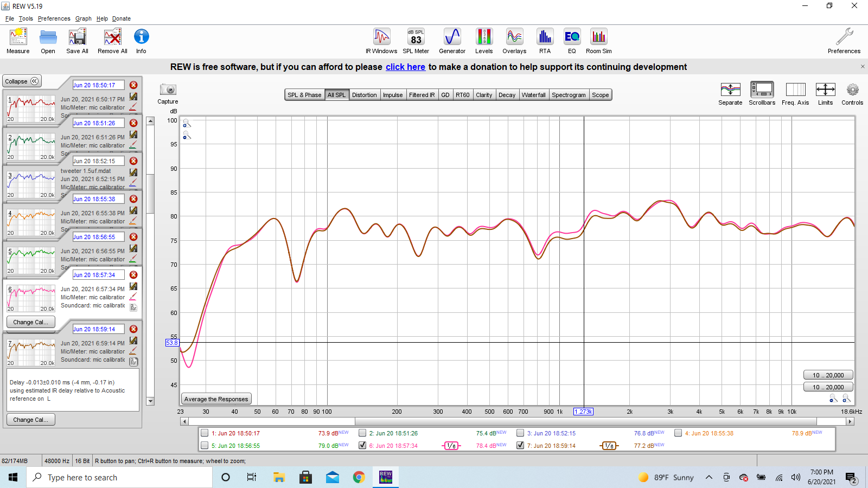868x488 pixels.
Task: Enable trace 5: Jun 20 18:56:55 checkbox
Action: click(205, 445)
